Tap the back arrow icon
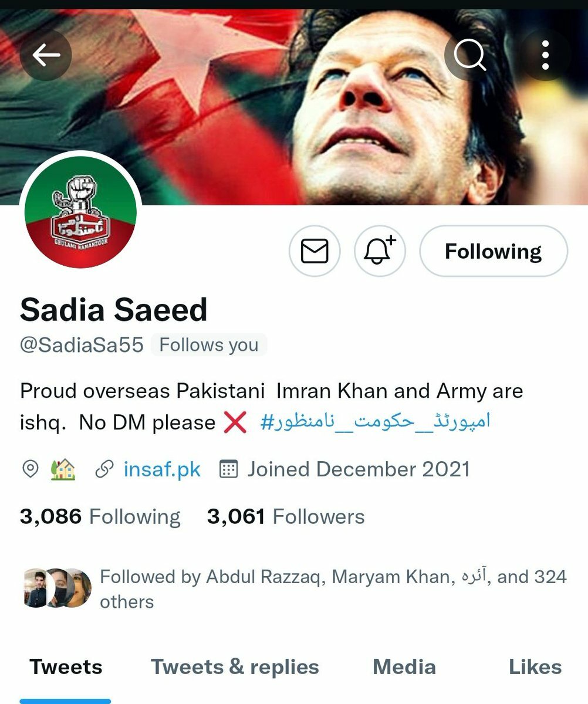 click(46, 55)
